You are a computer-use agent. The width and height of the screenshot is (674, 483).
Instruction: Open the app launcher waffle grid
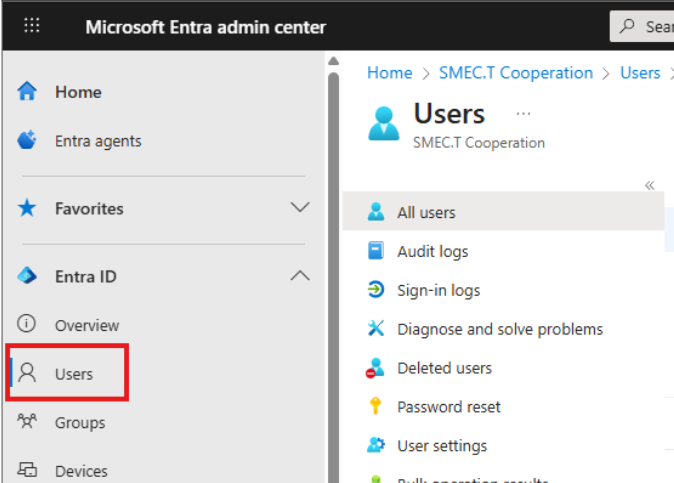click(x=32, y=25)
